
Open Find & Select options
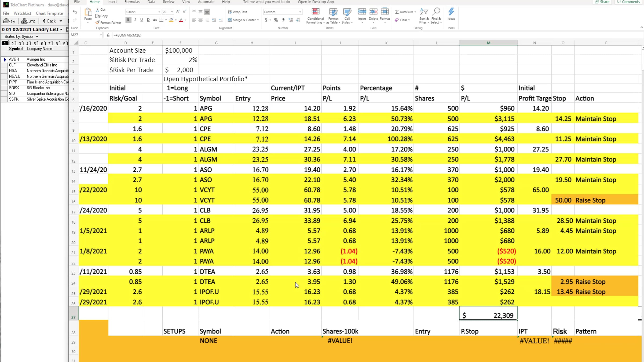436,16
